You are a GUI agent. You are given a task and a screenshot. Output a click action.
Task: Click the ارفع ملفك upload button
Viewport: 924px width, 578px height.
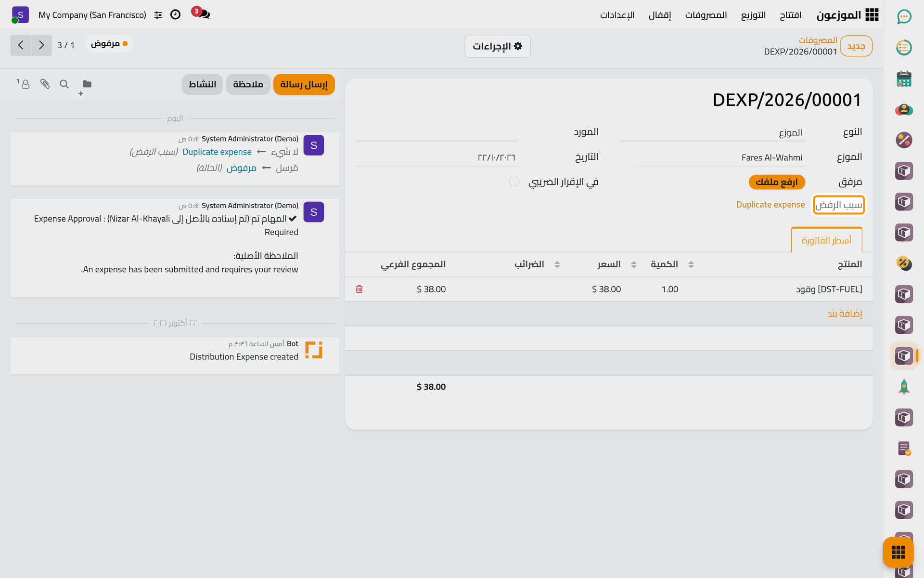coord(777,182)
